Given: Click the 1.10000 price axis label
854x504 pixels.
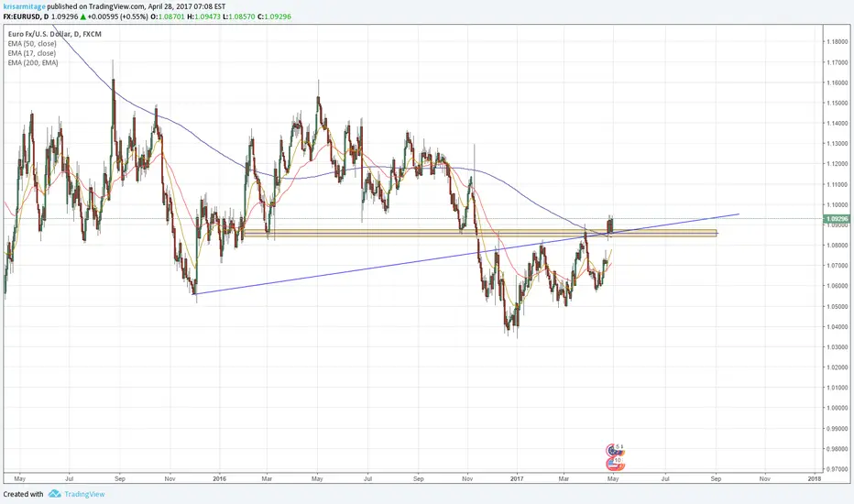Looking at the screenshot, I should point(838,205).
